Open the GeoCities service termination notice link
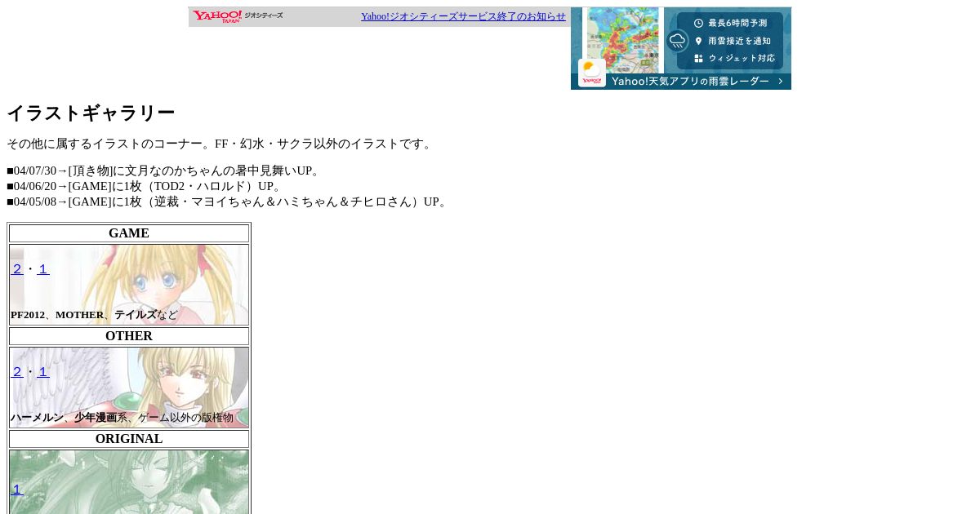Viewport: 980px width, 514px height. (463, 16)
